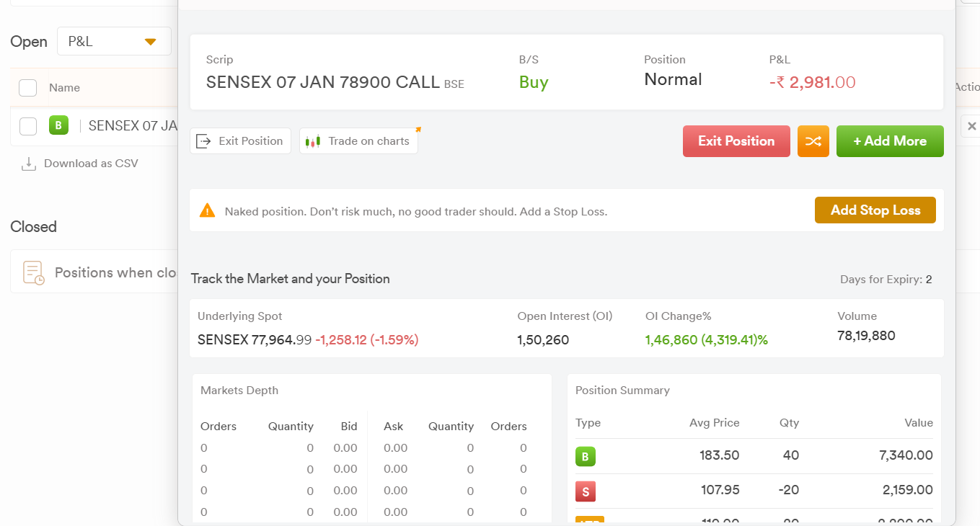Click the Markets Depth heading
The image size is (980, 526).
click(239, 391)
